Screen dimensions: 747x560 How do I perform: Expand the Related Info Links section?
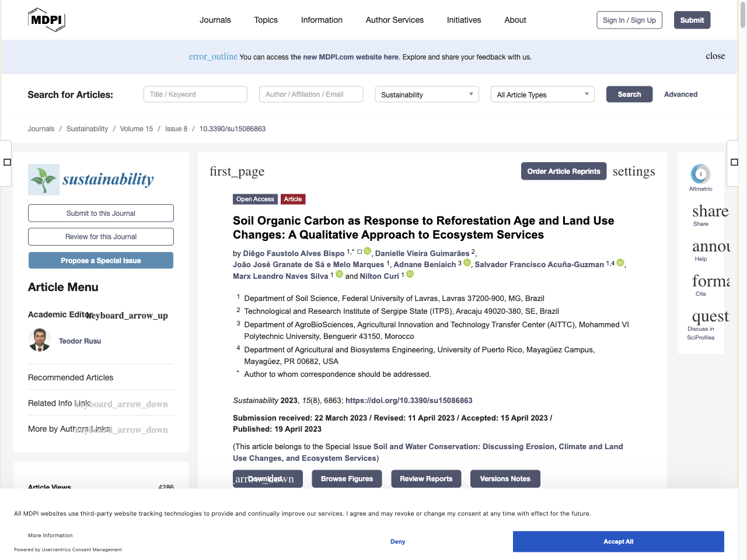tap(123, 404)
